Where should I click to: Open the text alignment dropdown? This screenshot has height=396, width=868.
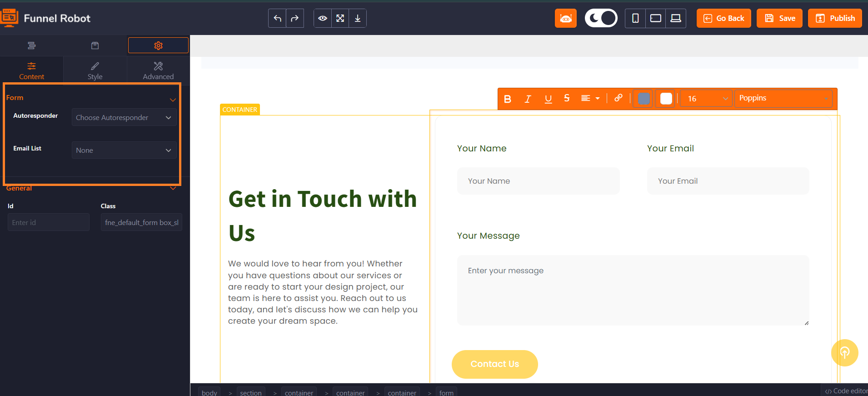click(590, 98)
